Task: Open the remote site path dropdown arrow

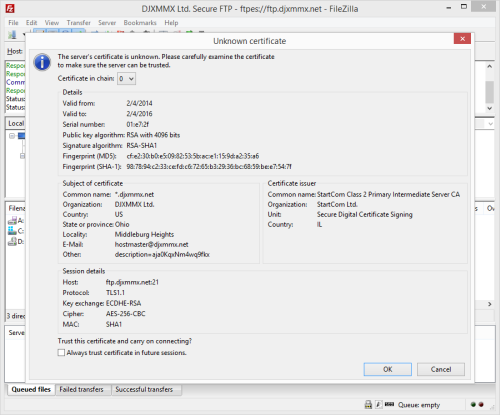Action: pyautogui.click(x=490, y=124)
